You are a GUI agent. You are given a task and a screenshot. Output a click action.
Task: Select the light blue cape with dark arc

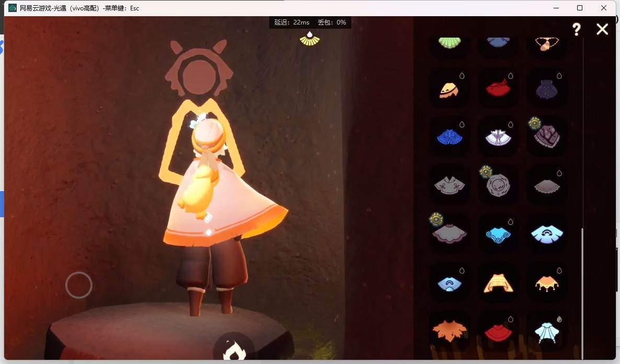pyautogui.click(x=547, y=234)
